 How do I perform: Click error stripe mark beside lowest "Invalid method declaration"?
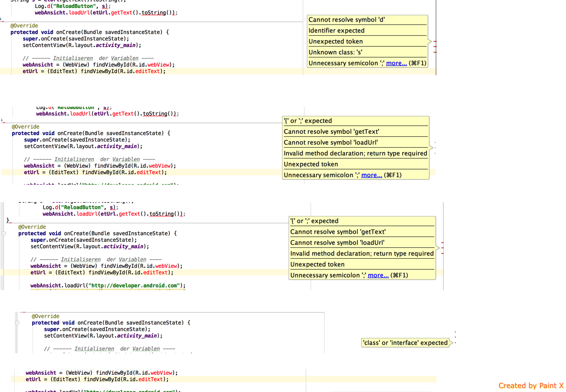point(442,253)
